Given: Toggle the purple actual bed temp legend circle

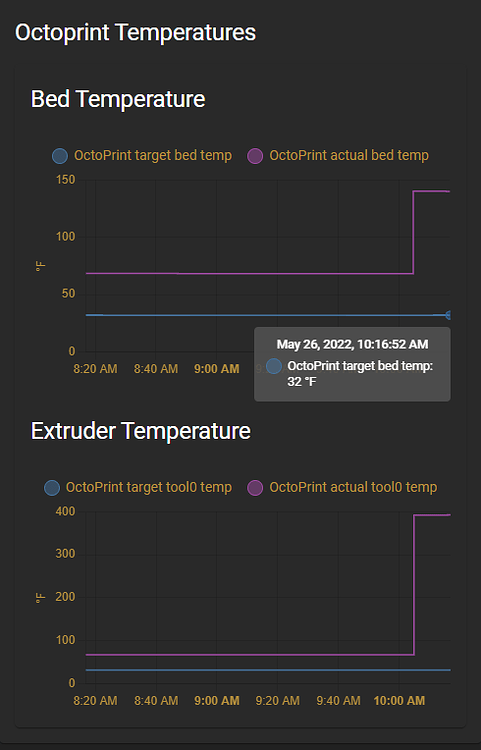Looking at the screenshot, I should click(255, 156).
